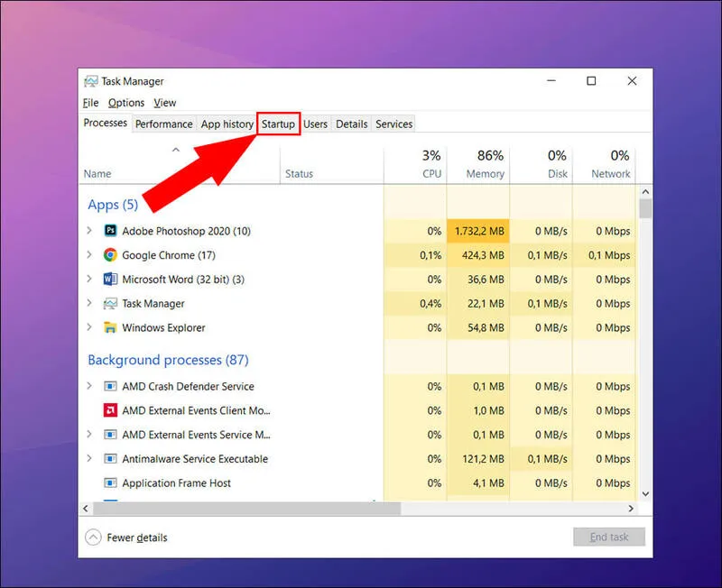Click the horizontal scrollbar right arrow
This screenshot has height=588, width=722.
coord(631,509)
